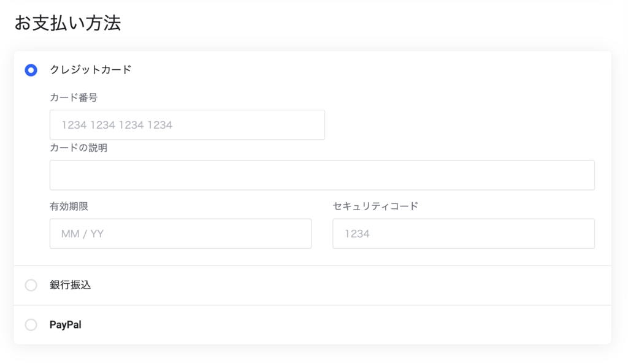The image size is (628, 364).
Task: Click the セキュリティコード field label
Action: coord(375,207)
